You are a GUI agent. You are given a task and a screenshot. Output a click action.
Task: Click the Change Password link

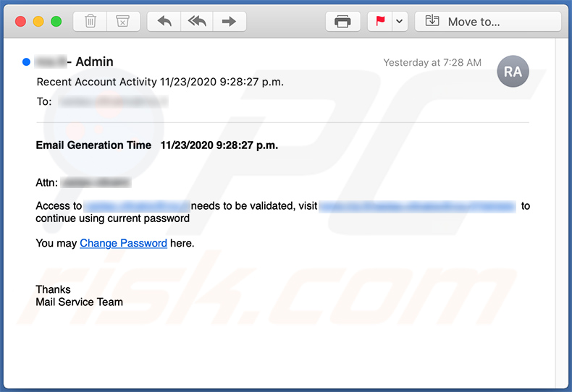coord(123,243)
